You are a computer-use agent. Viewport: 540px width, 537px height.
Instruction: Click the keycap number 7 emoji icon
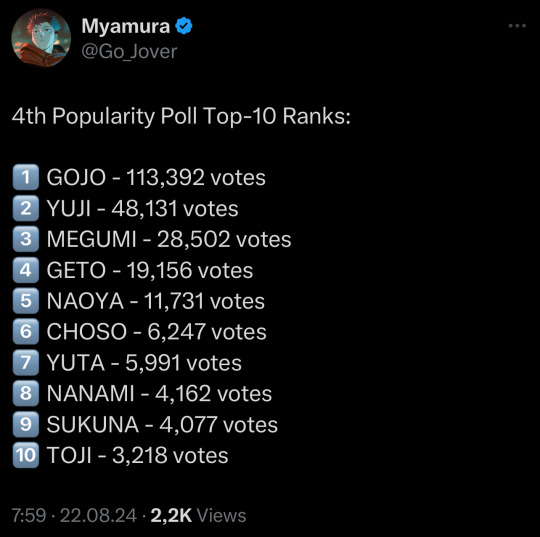[x=26, y=362]
